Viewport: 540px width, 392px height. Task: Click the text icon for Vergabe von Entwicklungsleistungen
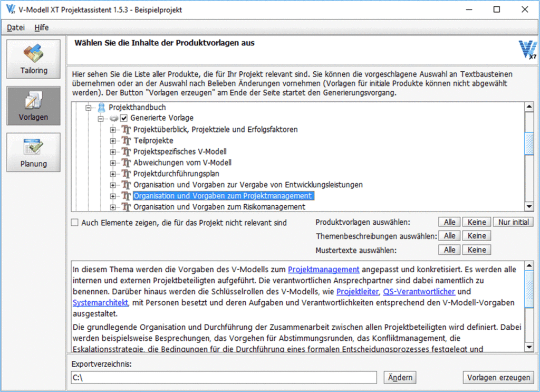pos(126,185)
